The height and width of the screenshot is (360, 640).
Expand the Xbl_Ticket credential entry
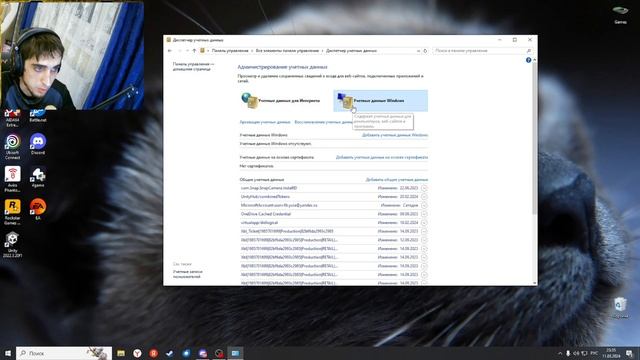[424, 231]
